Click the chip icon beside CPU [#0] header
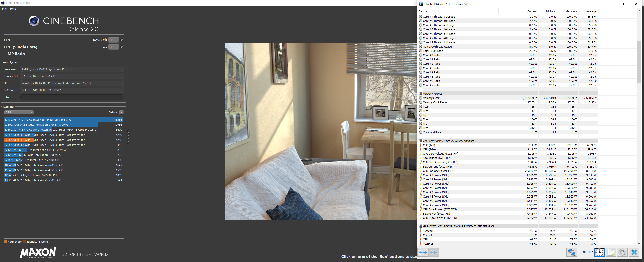Viewport: 644px width, 262px height. pos(420,141)
